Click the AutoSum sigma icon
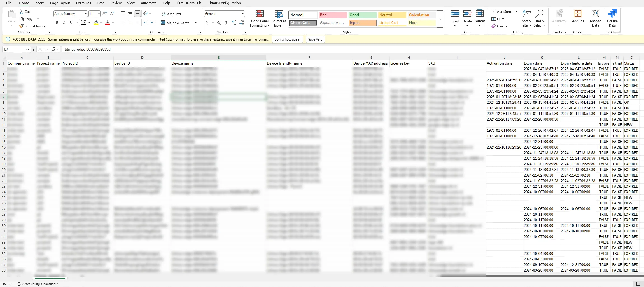Screen dimensions: 644x287 point(494,11)
